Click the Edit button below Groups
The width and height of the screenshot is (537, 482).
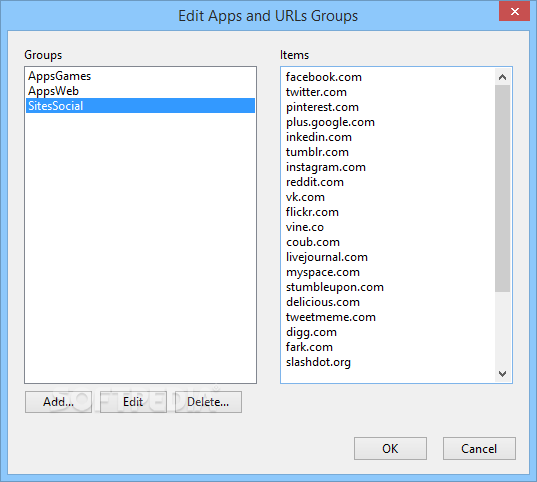click(x=133, y=402)
